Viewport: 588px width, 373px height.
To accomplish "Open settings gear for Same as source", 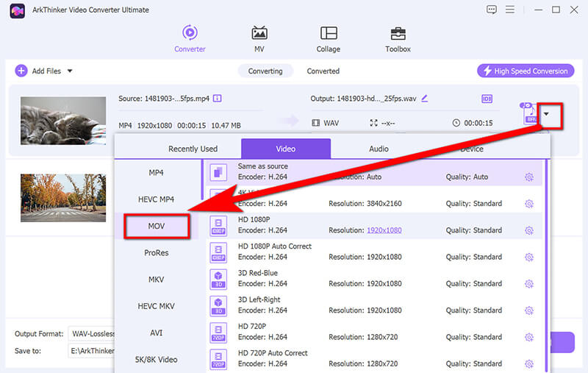I will 528,177.
